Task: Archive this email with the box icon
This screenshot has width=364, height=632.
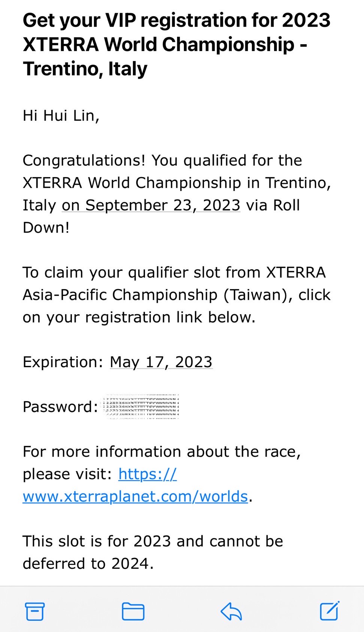Action: [35, 612]
